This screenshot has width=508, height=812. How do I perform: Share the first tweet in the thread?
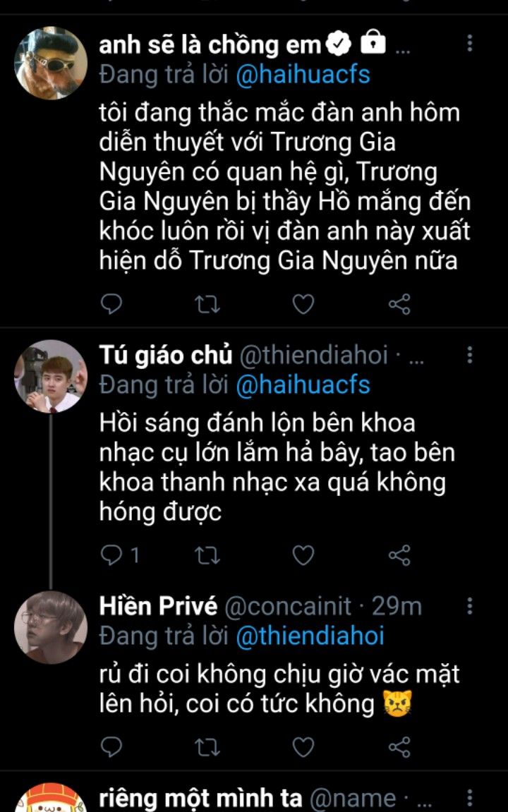pyautogui.click(x=399, y=304)
